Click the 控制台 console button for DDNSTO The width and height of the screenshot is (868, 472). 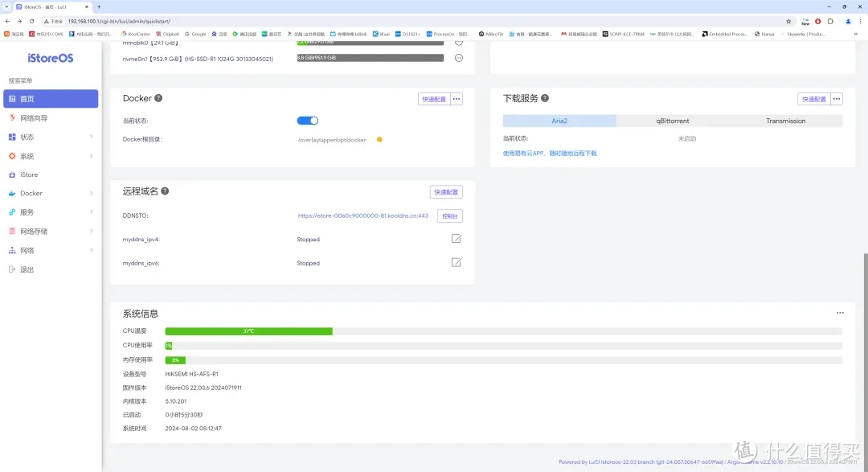tap(449, 215)
